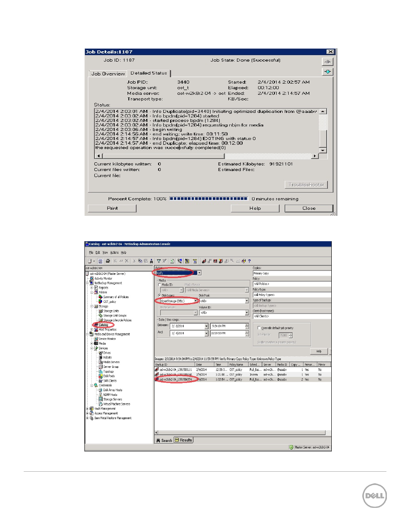Click the Print button in Job Details
The width and height of the screenshot is (411, 532).
click(x=112, y=208)
